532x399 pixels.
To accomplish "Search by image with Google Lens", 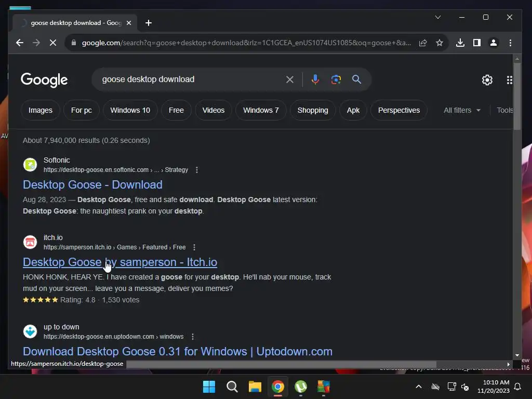I will point(336,79).
